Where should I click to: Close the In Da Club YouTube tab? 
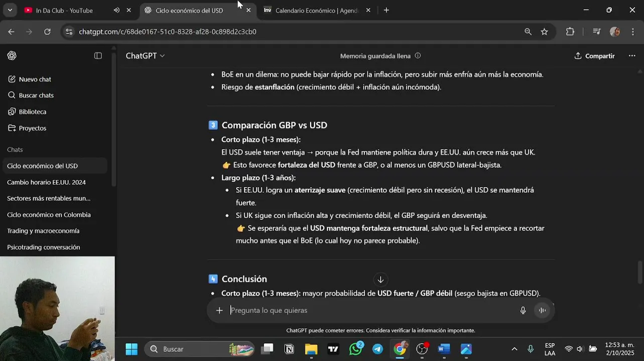[128, 10]
